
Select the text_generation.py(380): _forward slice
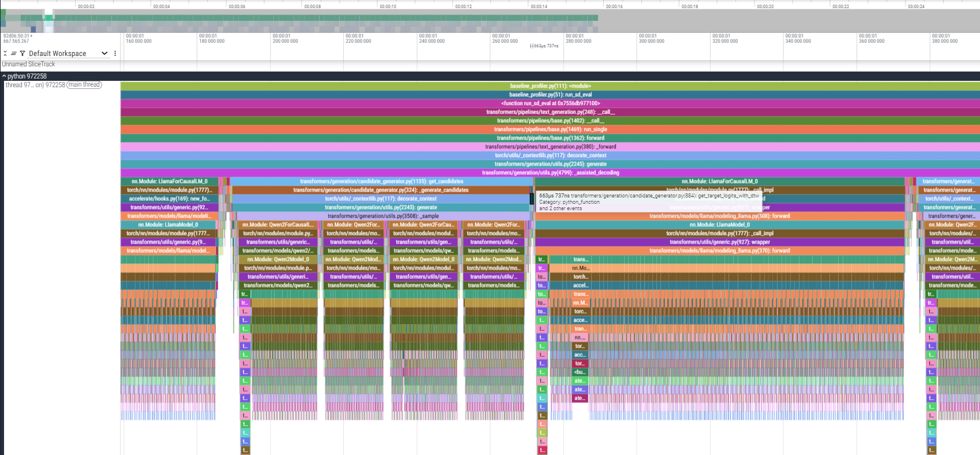click(x=550, y=147)
